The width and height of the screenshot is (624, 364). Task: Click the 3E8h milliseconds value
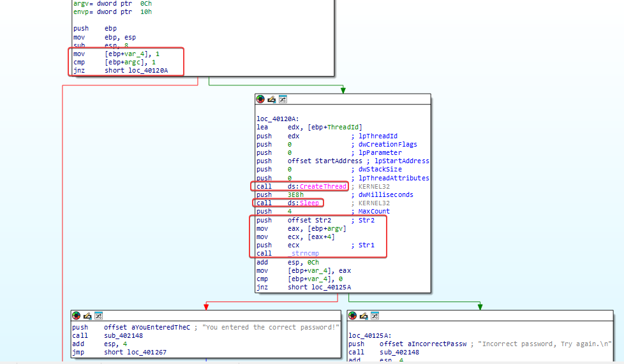click(x=295, y=194)
